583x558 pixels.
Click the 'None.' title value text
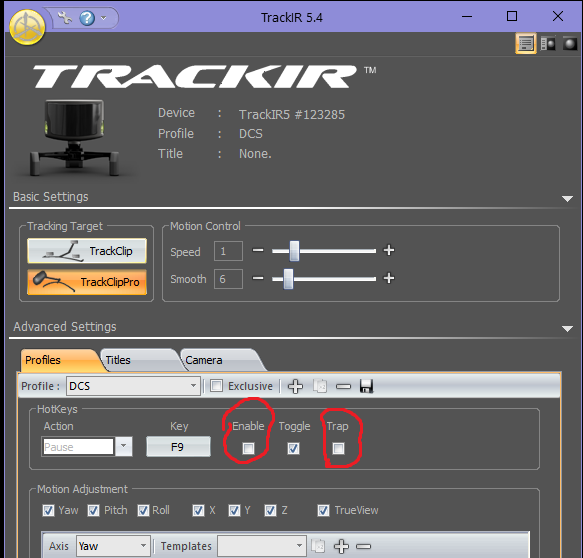pyautogui.click(x=255, y=154)
